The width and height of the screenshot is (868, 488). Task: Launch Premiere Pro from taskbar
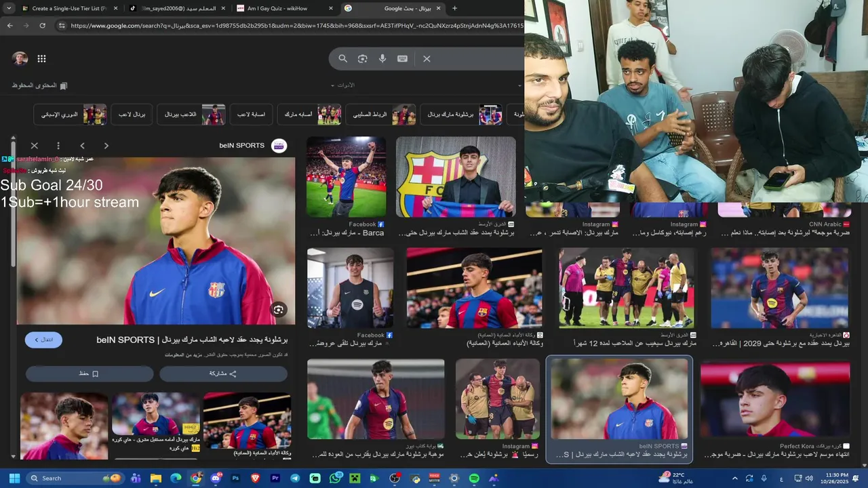(x=275, y=479)
